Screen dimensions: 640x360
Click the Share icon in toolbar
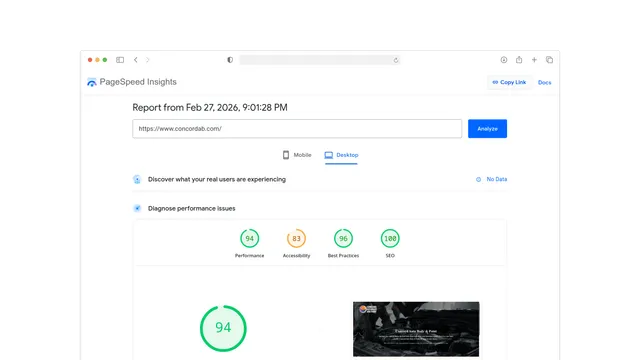click(x=519, y=60)
